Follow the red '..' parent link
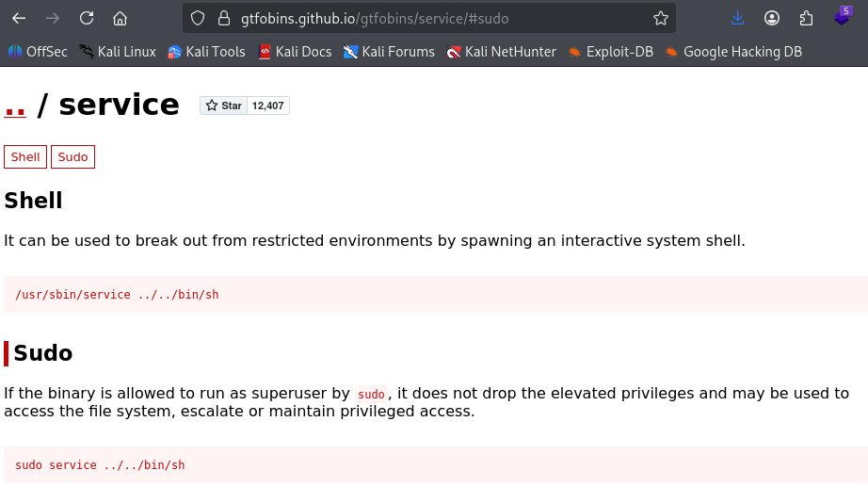The width and height of the screenshot is (868, 503). pyautogui.click(x=15, y=105)
